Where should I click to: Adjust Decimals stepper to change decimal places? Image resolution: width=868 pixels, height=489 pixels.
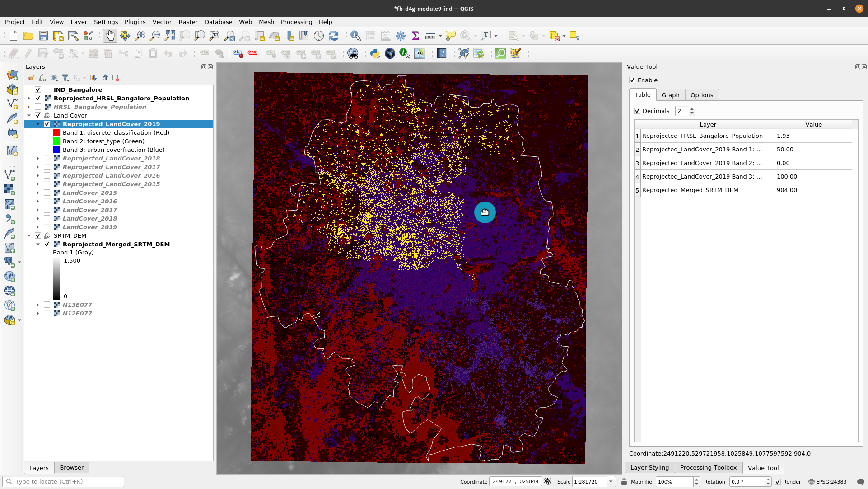(x=691, y=110)
